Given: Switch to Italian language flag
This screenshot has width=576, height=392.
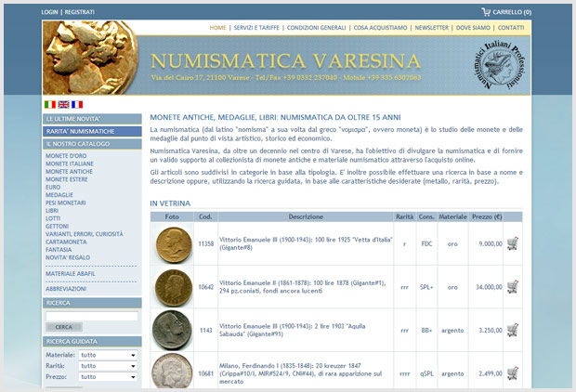Looking at the screenshot, I should tap(50, 105).
